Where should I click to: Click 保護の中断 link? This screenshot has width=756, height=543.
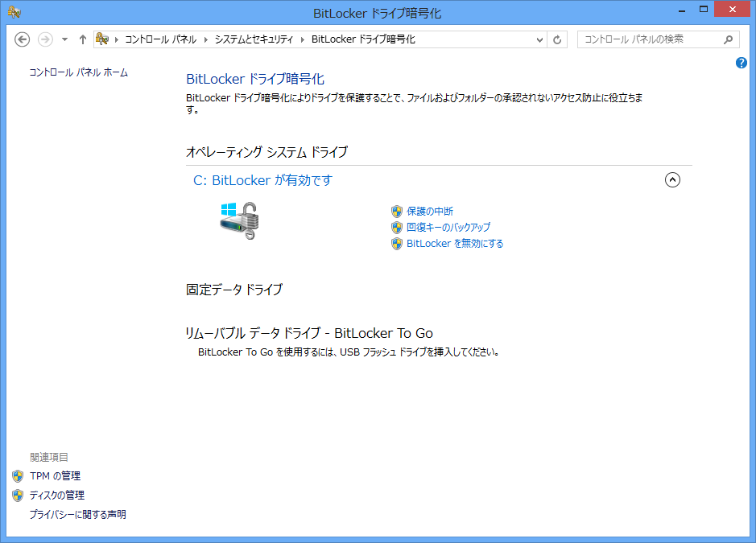430,211
